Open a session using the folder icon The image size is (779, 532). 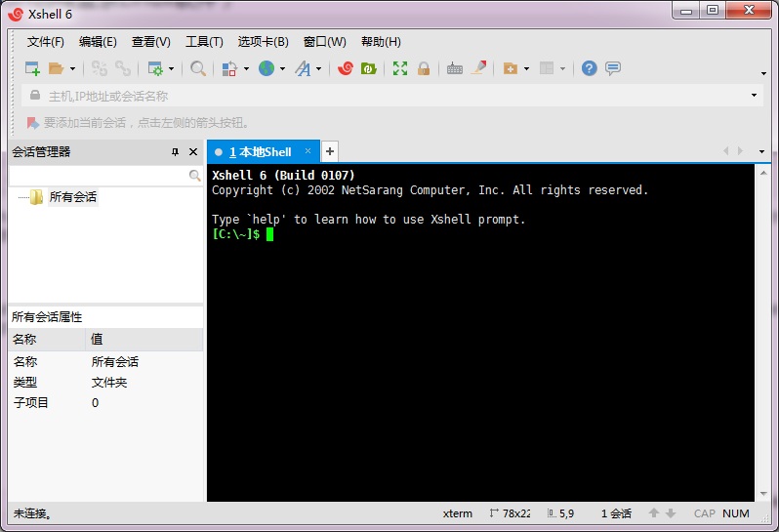(x=56, y=68)
